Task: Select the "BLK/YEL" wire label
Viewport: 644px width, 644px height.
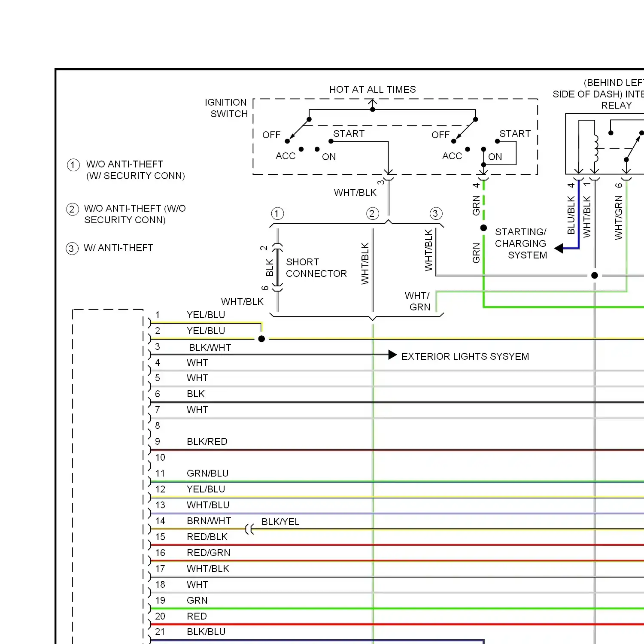Action: 280,522
